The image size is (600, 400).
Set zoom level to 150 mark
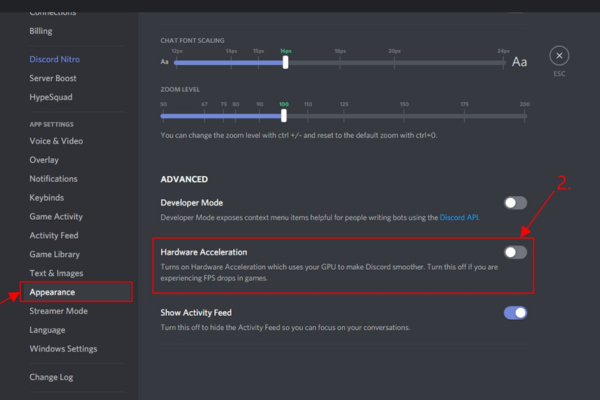404,116
